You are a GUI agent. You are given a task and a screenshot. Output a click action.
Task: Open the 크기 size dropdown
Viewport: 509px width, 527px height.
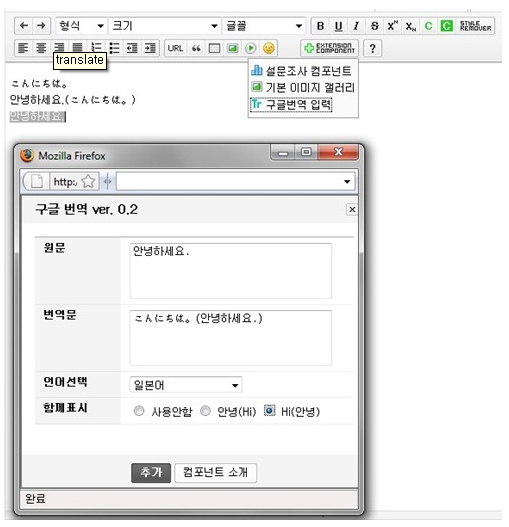(x=165, y=26)
